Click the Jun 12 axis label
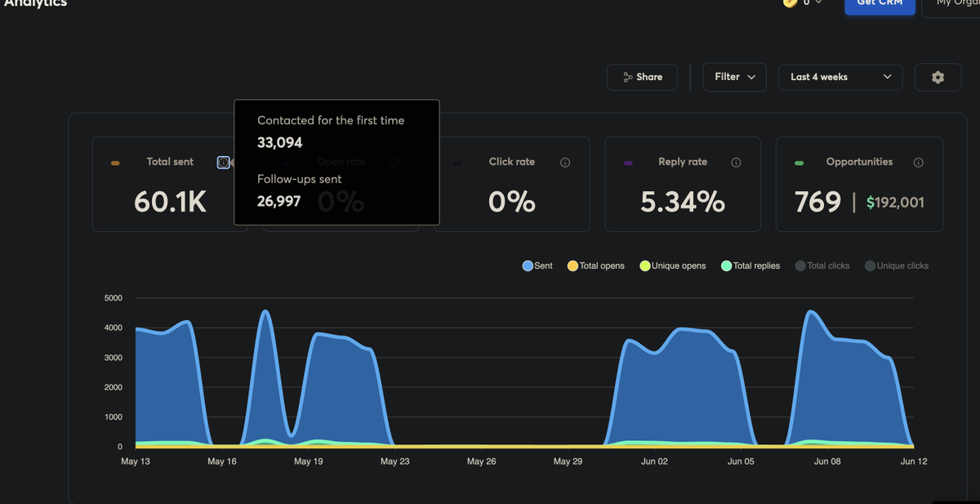980x504 pixels. click(x=913, y=462)
